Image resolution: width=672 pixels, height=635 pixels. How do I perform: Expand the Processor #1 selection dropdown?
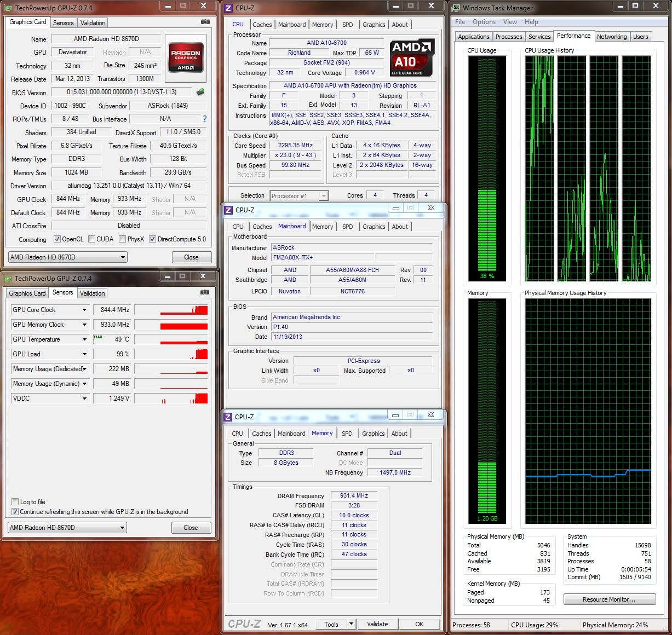point(323,196)
